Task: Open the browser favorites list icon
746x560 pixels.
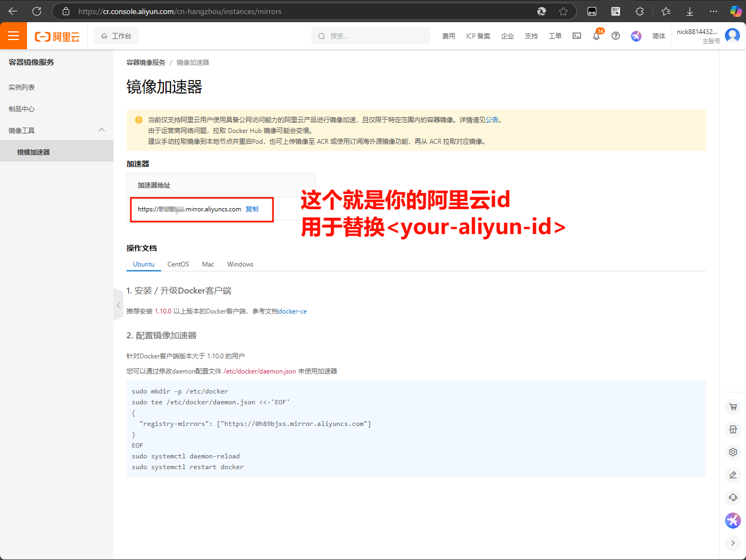Action: pyautogui.click(x=666, y=11)
